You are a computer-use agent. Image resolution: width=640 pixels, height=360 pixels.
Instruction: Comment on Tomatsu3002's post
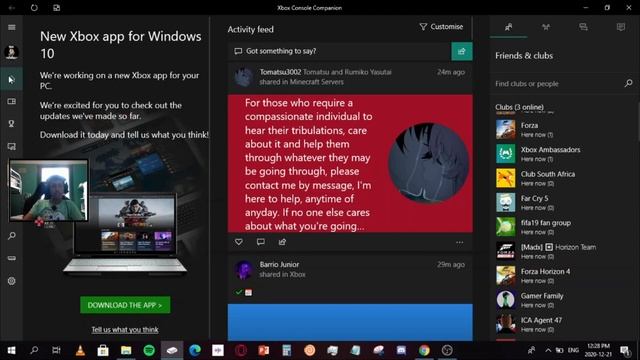[260, 242]
